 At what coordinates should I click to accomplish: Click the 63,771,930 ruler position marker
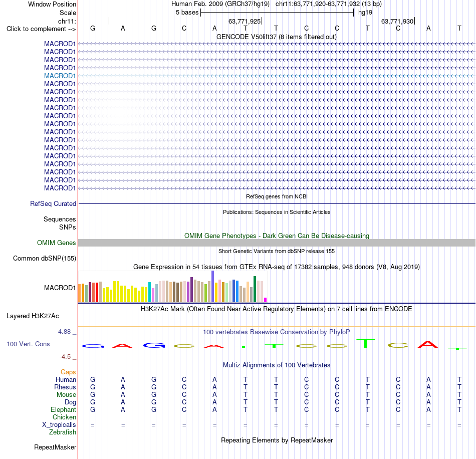pyautogui.click(x=397, y=21)
